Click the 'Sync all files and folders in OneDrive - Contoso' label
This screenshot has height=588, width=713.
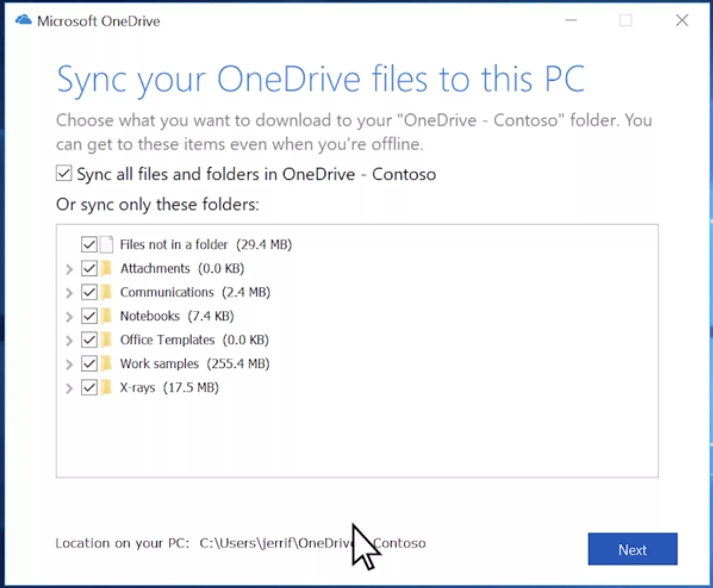click(256, 174)
